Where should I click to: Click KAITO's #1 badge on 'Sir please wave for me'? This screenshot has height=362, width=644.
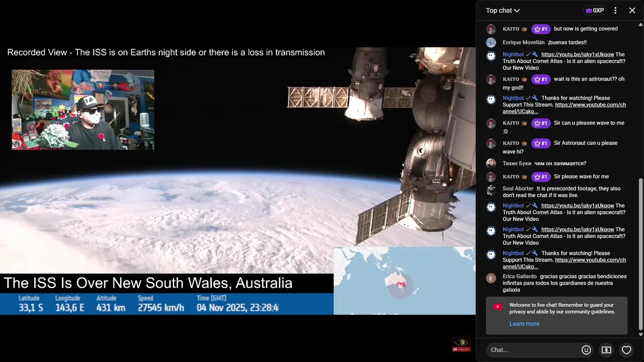[x=541, y=177]
